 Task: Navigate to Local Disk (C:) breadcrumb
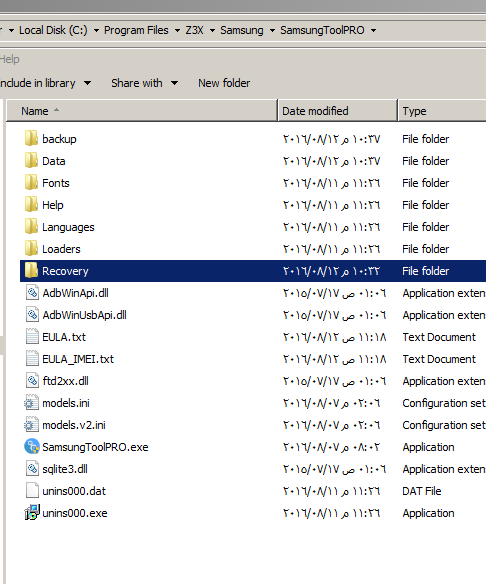point(53,30)
